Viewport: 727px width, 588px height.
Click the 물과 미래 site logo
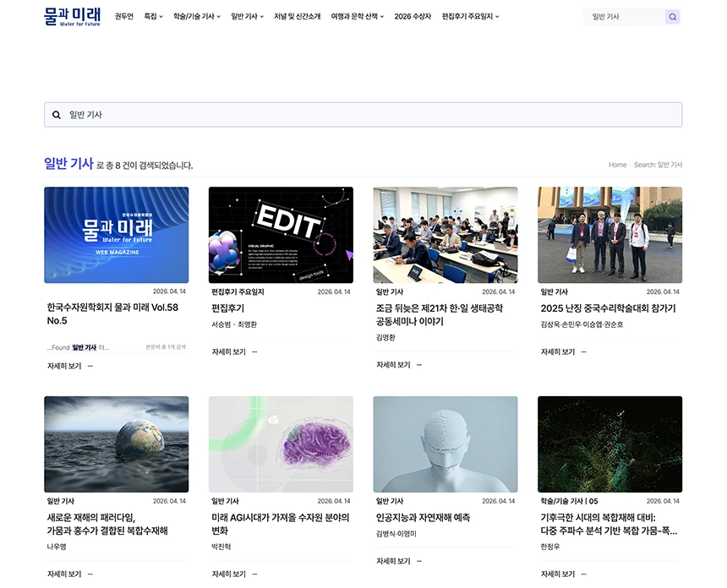[x=72, y=15]
